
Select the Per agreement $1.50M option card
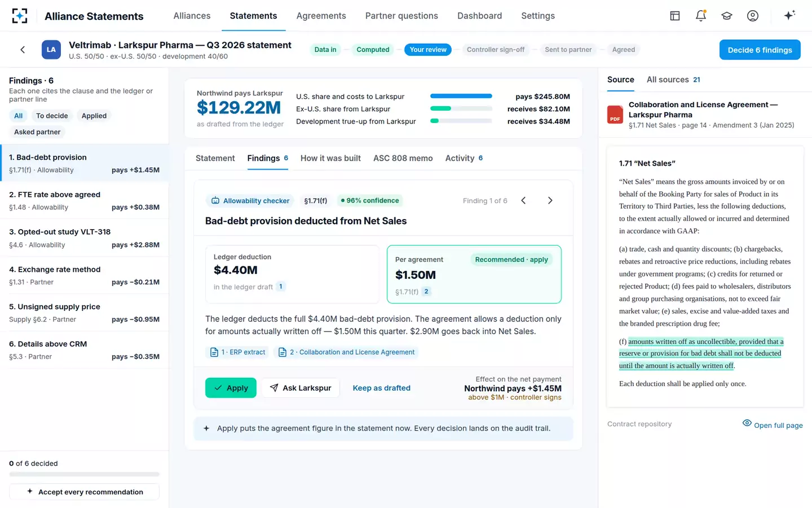pyautogui.click(x=474, y=274)
